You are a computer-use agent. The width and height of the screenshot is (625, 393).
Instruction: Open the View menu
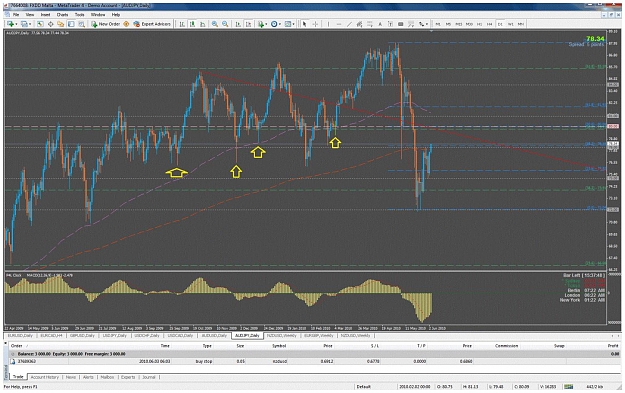[x=29, y=15]
